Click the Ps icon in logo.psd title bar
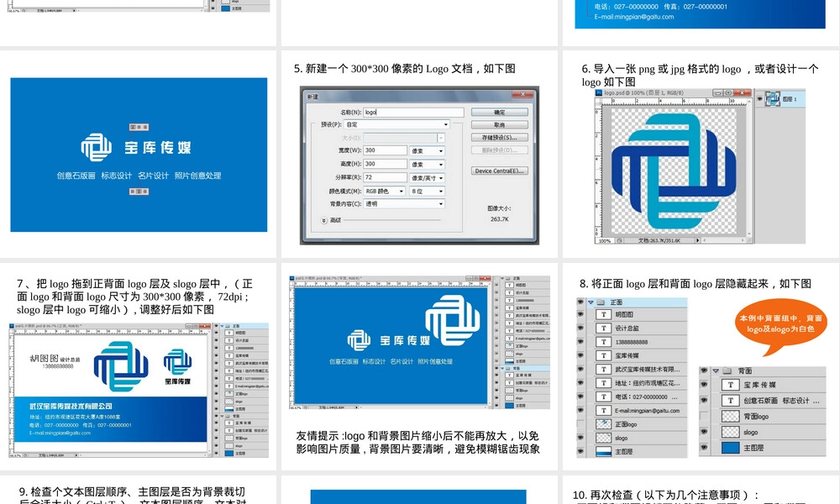Image resolution: width=840 pixels, height=504 pixels. click(600, 92)
